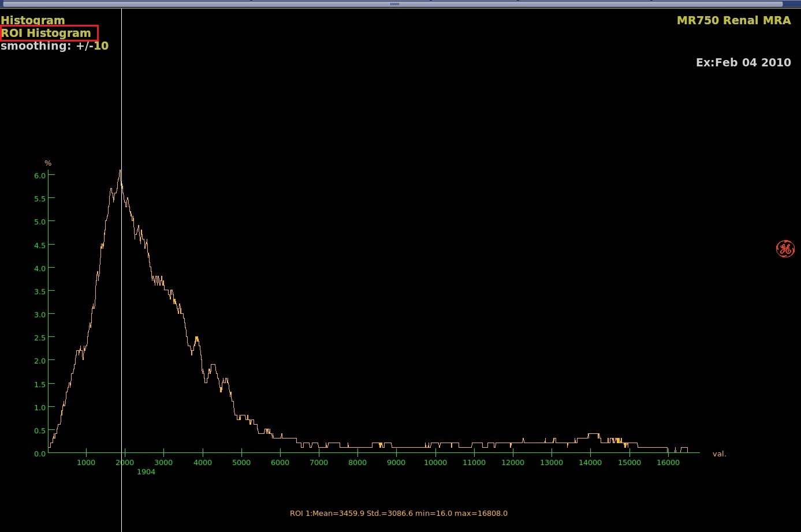Click the GE logo icon
Screen dimensions: 801x532
(x=785, y=249)
